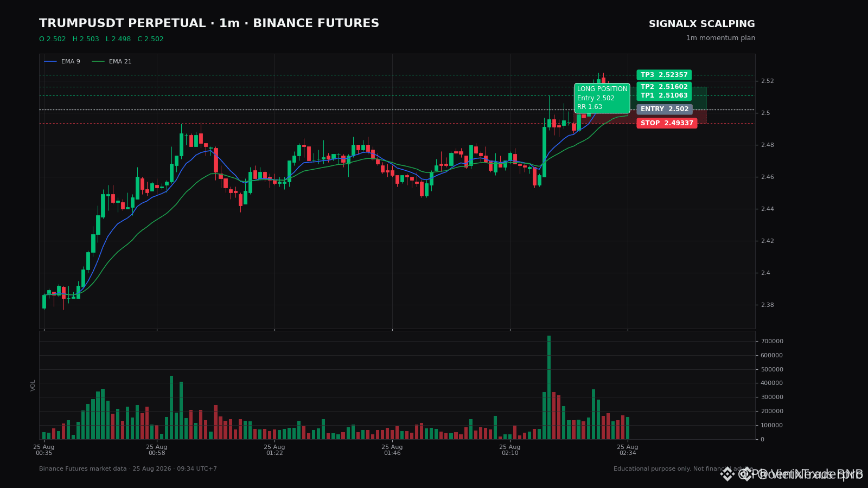Click the TP3 2.52357 price tag
This screenshot has width=868, height=488.
[x=664, y=75]
